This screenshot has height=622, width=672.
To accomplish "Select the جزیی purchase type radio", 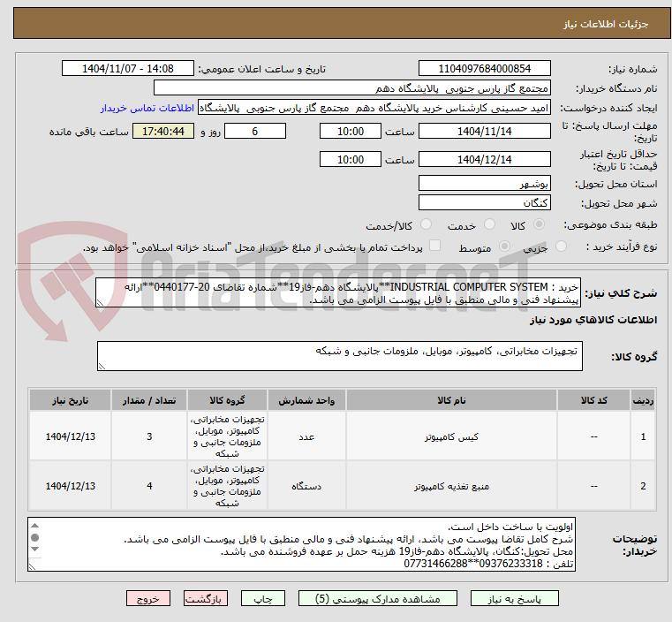I will [561, 247].
